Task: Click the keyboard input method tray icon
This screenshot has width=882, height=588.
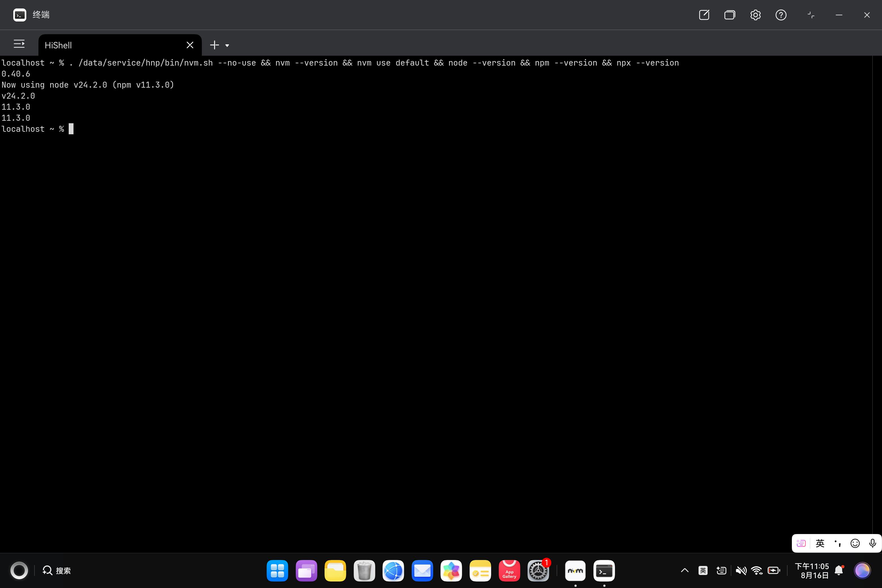Action: tap(721, 570)
